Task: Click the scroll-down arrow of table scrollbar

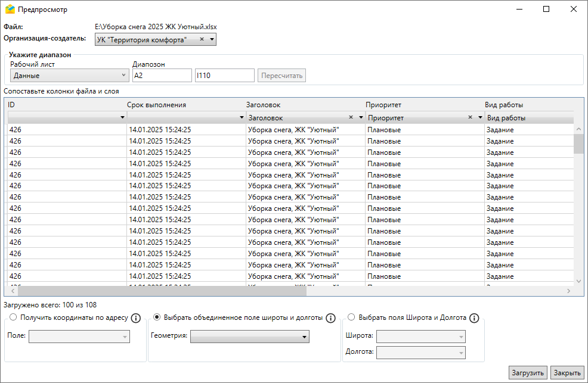Action: pyautogui.click(x=578, y=281)
